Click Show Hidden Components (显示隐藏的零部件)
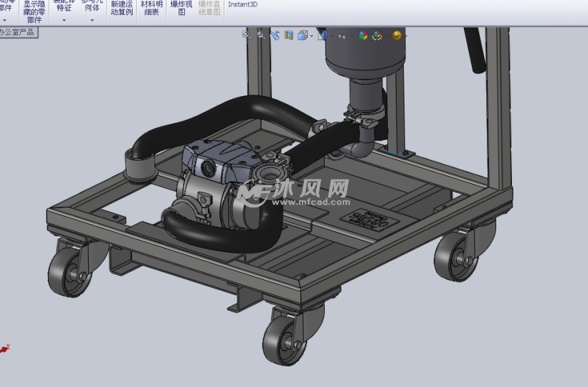The image size is (588, 387). (34, 11)
